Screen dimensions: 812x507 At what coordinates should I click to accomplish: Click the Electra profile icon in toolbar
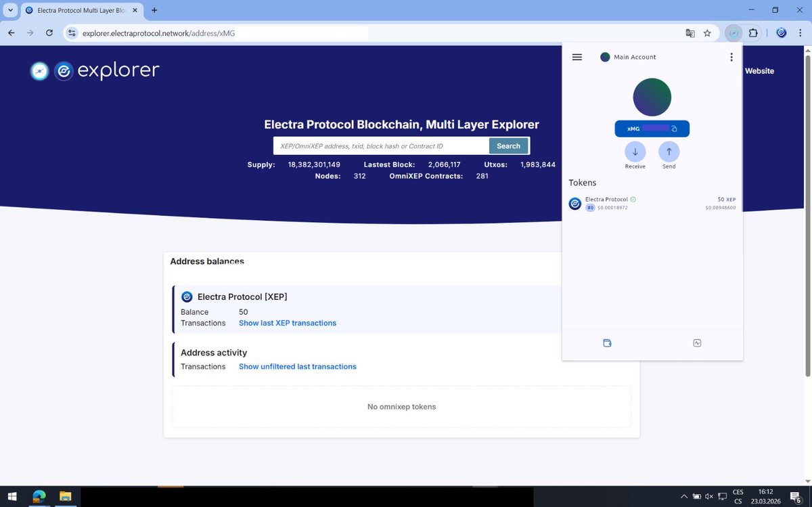781,32
